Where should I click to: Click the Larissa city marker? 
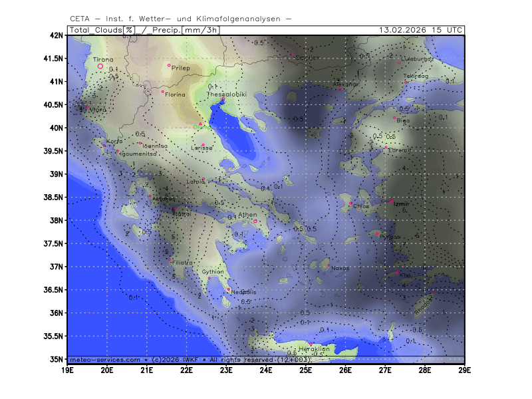click(x=203, y=145)
